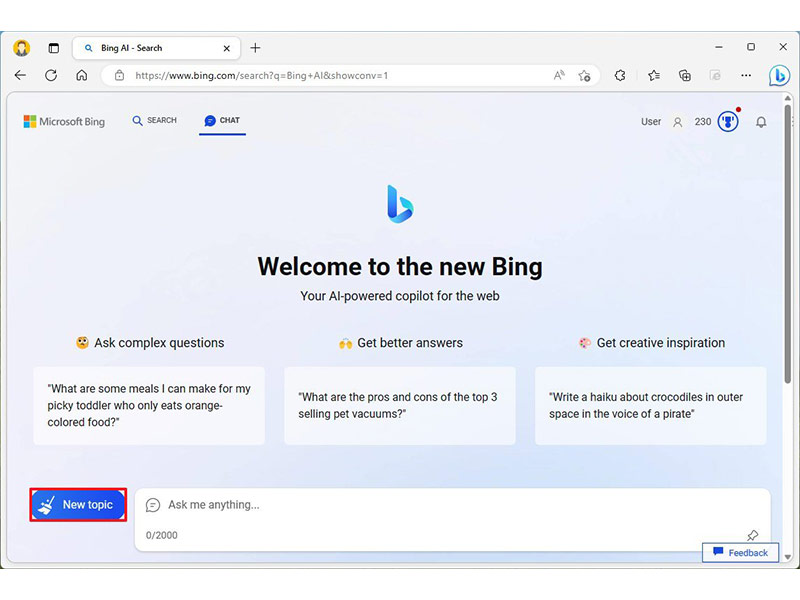Click the chat bubble icon in input box
Image resolution: width=800 pixels, height=600 pixels.
click(153, 505)
